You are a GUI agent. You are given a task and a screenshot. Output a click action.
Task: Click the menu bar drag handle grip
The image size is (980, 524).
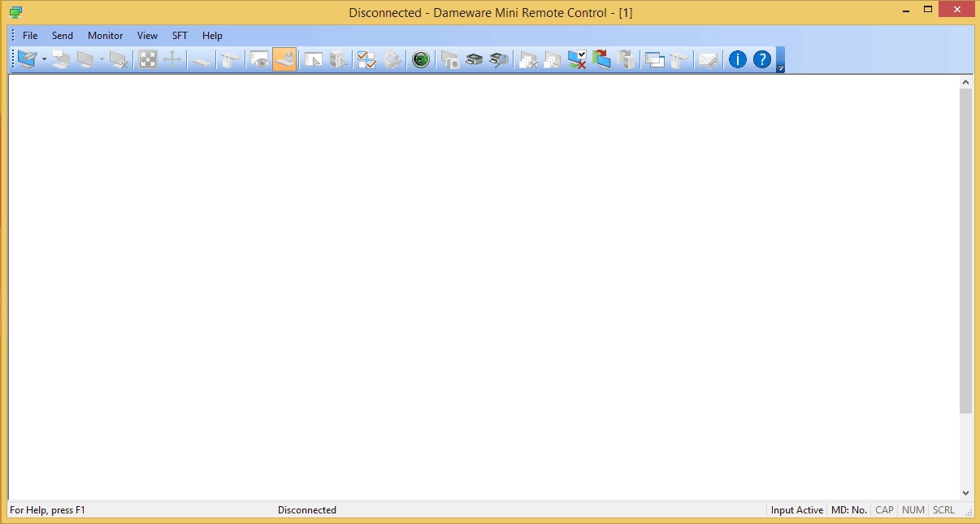[13, 36]
